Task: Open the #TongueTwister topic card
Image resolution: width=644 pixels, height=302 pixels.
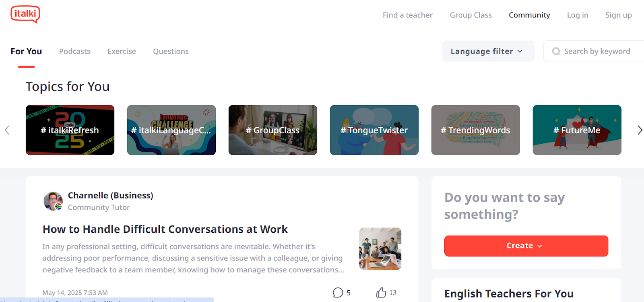Action: (374, 130)
